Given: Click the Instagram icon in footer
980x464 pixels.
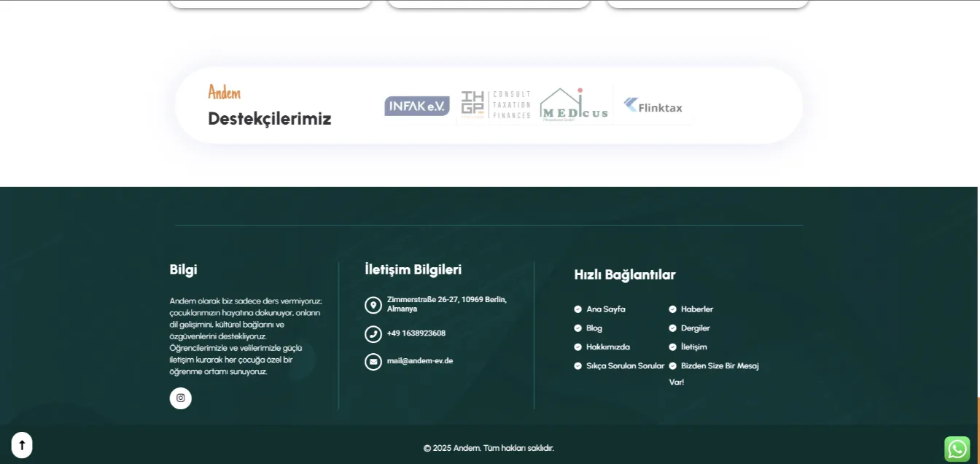Looking at the screenshot, I should pyautogui.click(x=181, y=398).
